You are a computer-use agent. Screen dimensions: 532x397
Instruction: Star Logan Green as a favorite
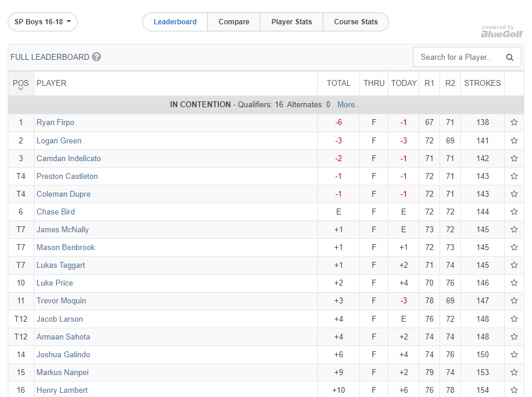coord(514,140)
